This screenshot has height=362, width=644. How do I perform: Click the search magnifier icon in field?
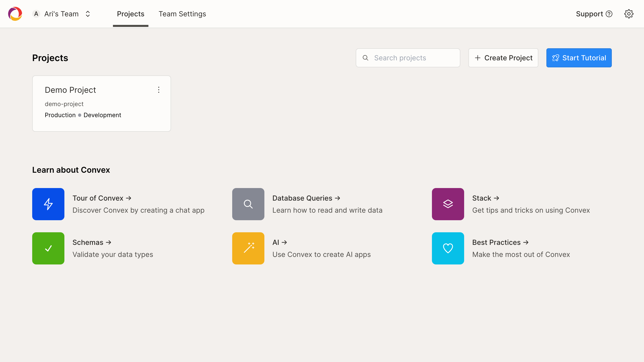(366, 58)
